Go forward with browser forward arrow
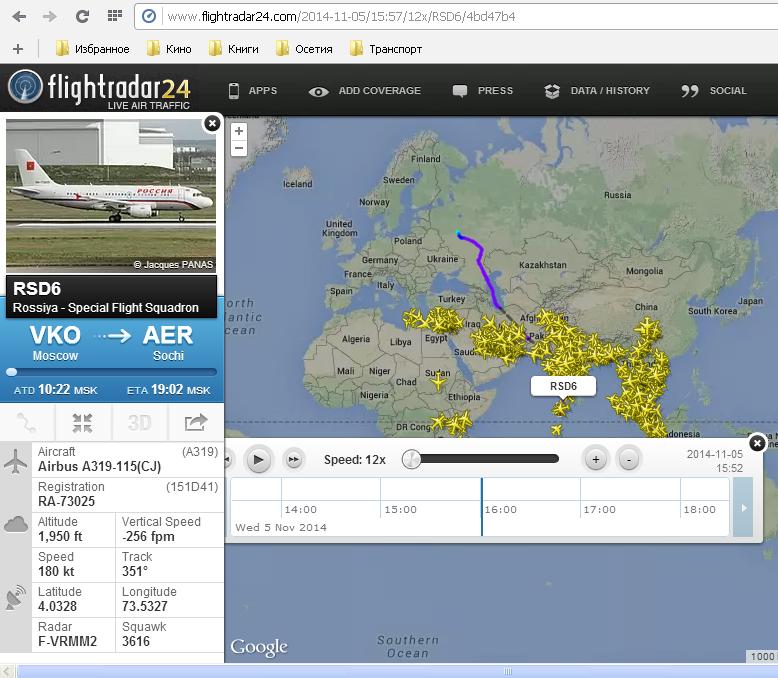Screen dimensions: 778x678 [50, 16]
